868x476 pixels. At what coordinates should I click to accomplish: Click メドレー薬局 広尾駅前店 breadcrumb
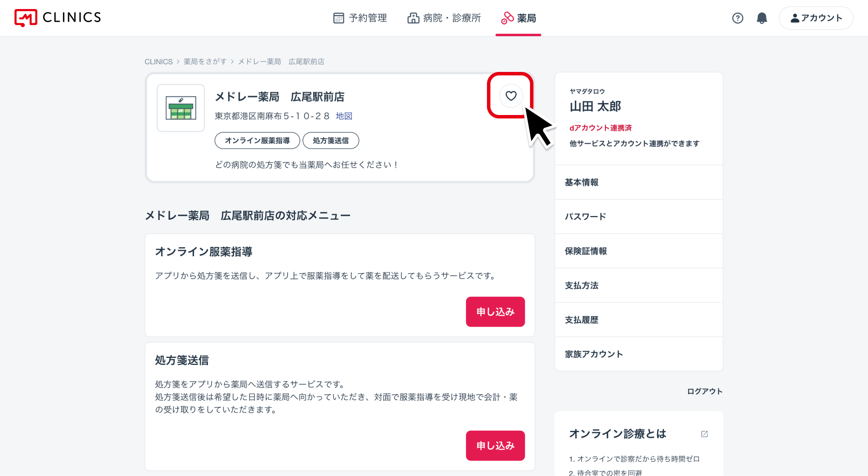[x=281, y=62]
